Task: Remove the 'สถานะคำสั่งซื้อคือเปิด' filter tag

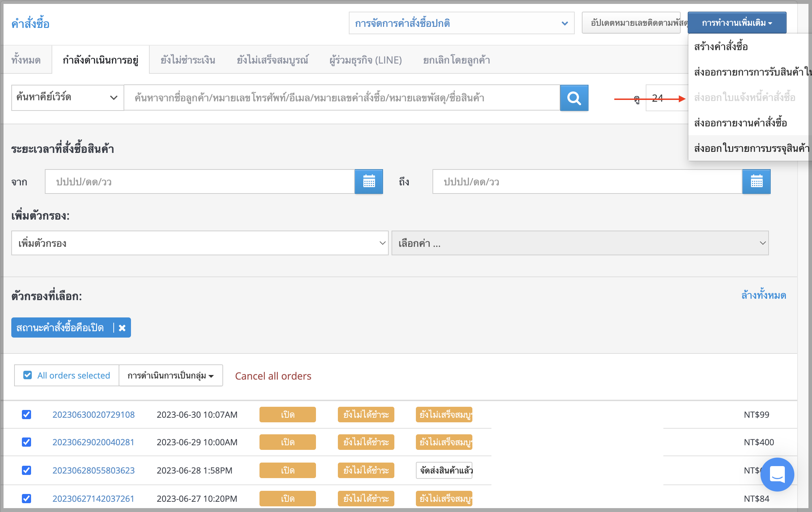Action: [x=122, y=328]
